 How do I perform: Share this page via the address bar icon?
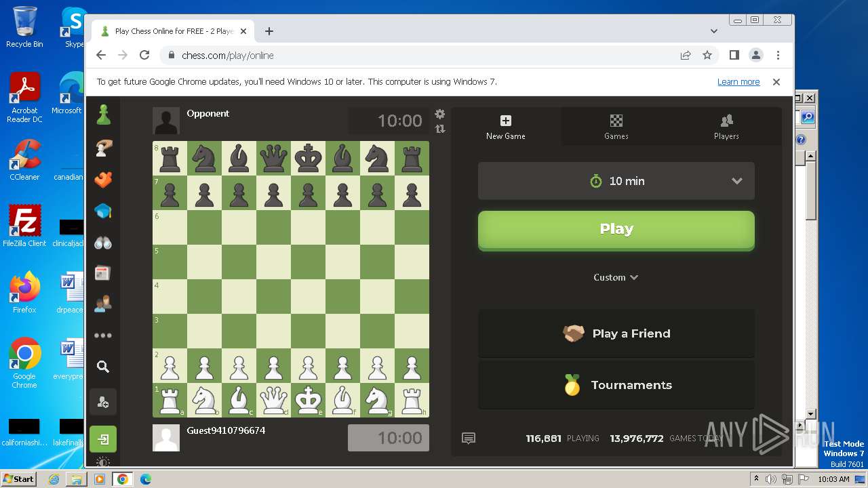(686, 56)
